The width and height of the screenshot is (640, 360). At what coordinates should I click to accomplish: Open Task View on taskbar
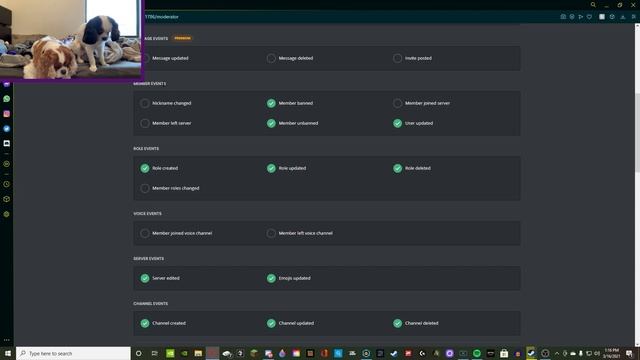coord(155,353)
